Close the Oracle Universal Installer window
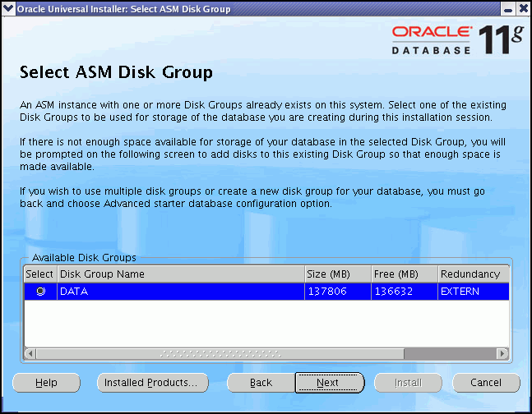Viewport: 532px width, 414px height. (521, 9)
